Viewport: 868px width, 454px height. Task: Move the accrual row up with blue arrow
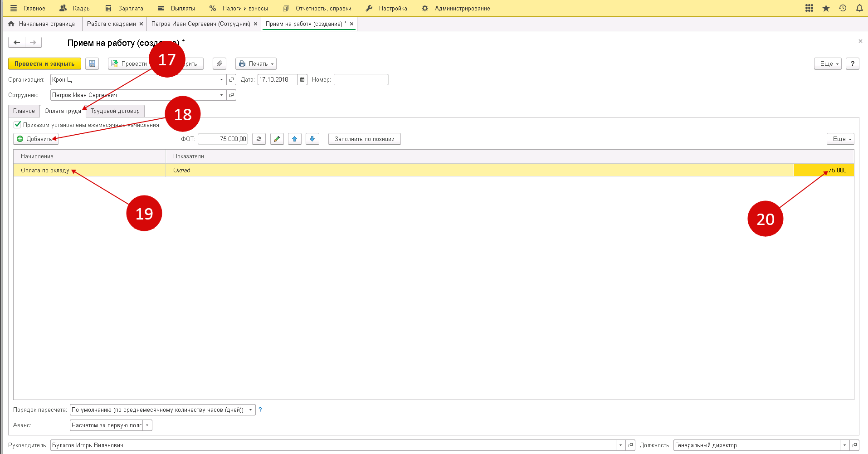pos(295,139)
